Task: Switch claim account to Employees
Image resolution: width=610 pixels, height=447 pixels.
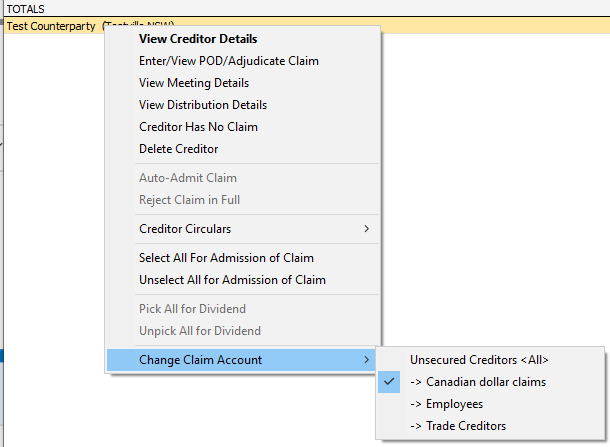Action: coord(446,404)
